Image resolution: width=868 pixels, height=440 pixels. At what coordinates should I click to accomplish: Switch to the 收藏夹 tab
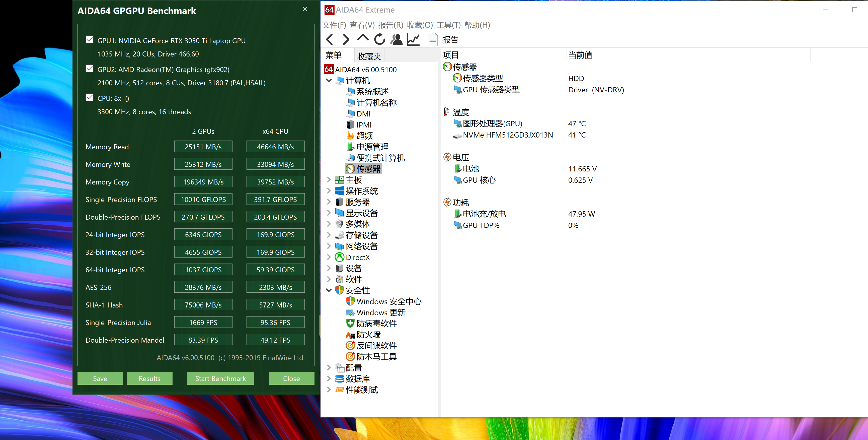point(369,56)
